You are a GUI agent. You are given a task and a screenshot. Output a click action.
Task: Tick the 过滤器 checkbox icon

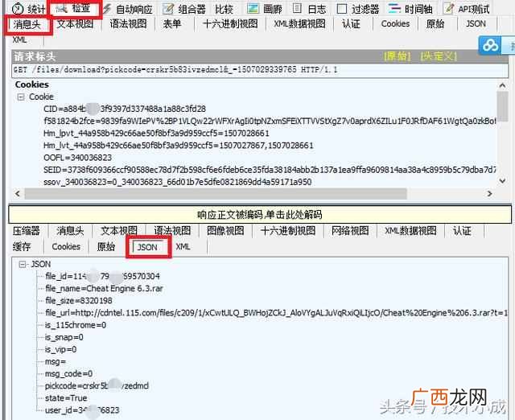pyautogui.click(x=342, y=9)
